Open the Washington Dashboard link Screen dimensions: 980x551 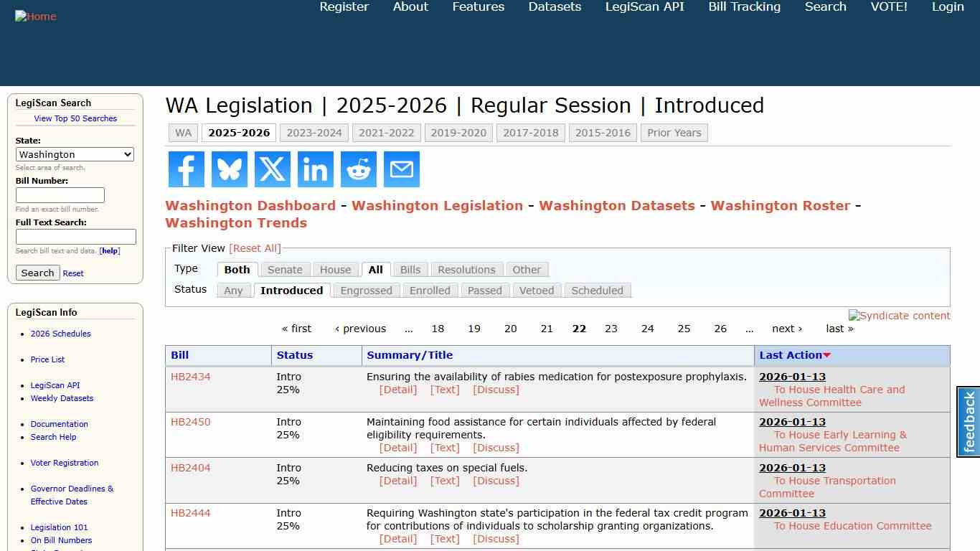pos(250,205)
